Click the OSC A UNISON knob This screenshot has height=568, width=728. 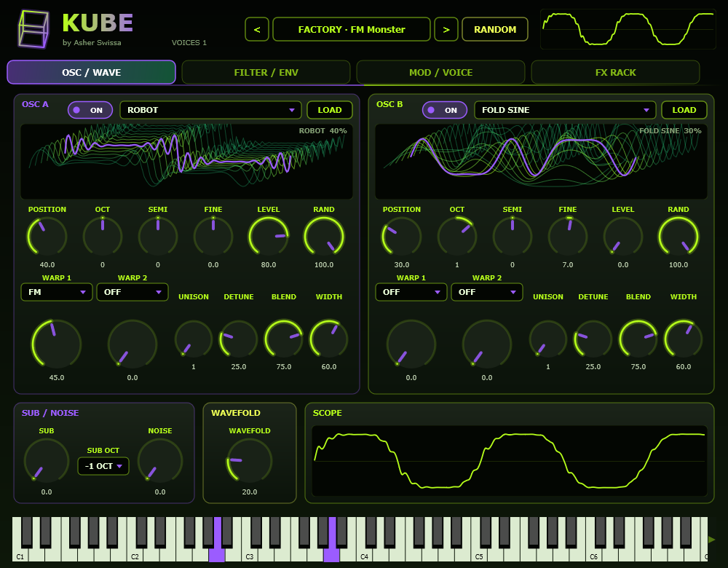(x=194, y=339)
